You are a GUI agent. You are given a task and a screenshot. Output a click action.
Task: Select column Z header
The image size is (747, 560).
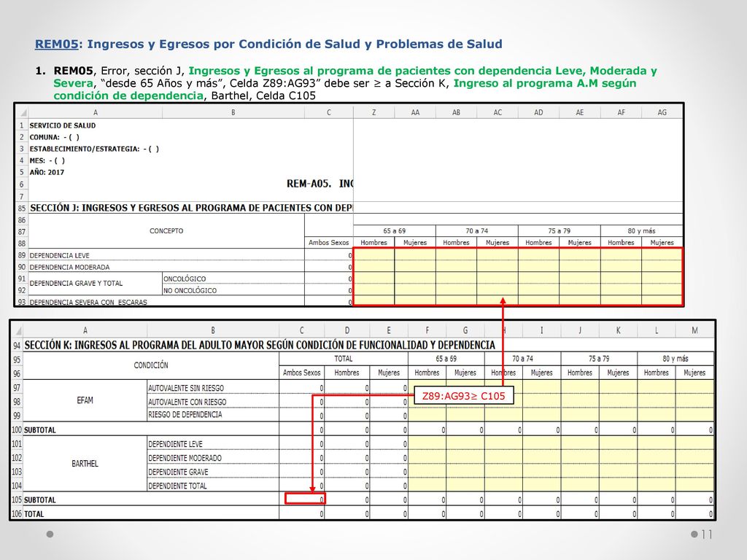pos(374,112)
